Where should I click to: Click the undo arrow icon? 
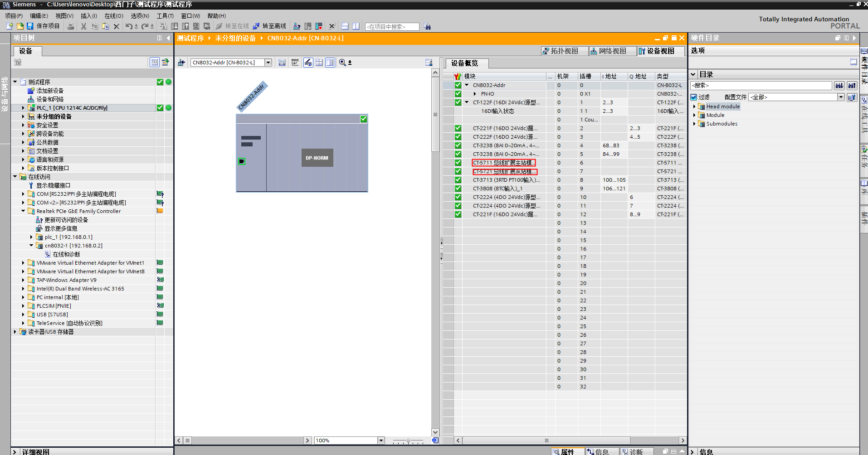[x=129, y=26]
